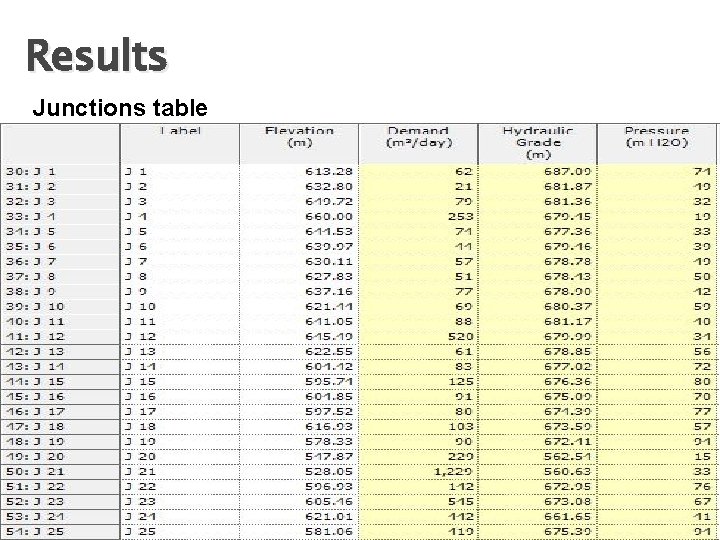This screenshot has height=540, width=720.
Task: Click the Elevation (m) column header
Action: (x=299, y=137)
